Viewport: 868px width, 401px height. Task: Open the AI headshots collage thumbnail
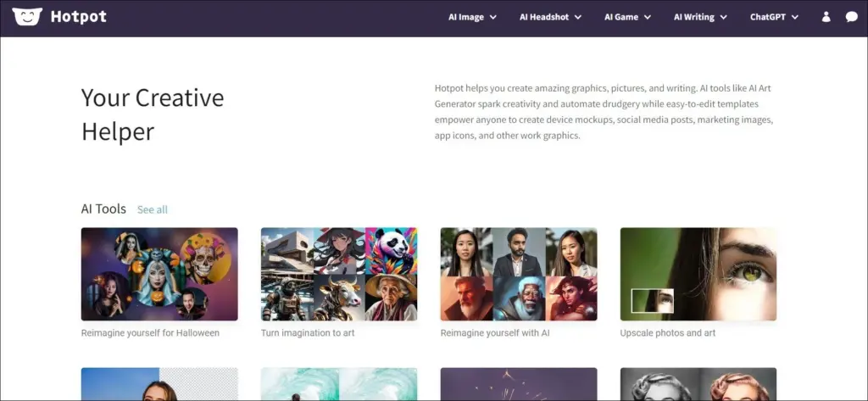click(519, 274)
